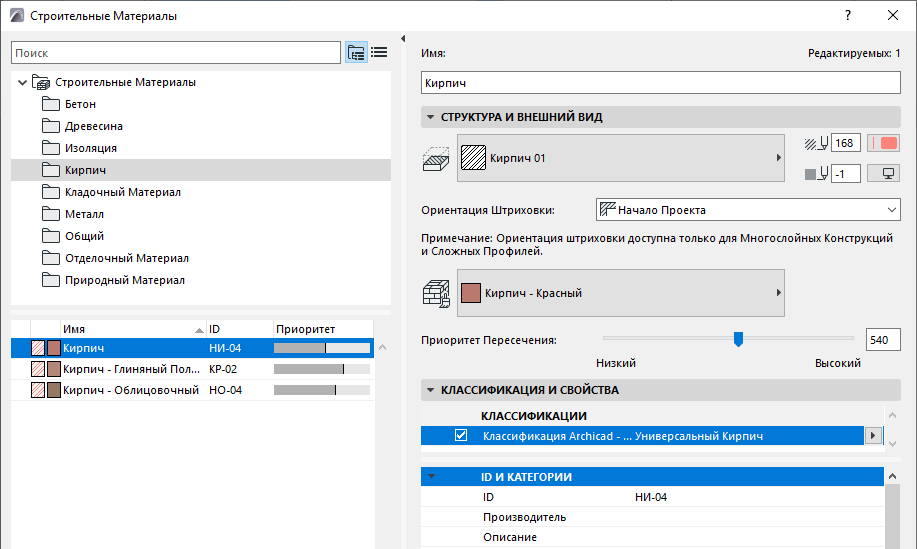Click the help question mark button
The height and width of the screenshot is (549, 917).
(848, 16)
